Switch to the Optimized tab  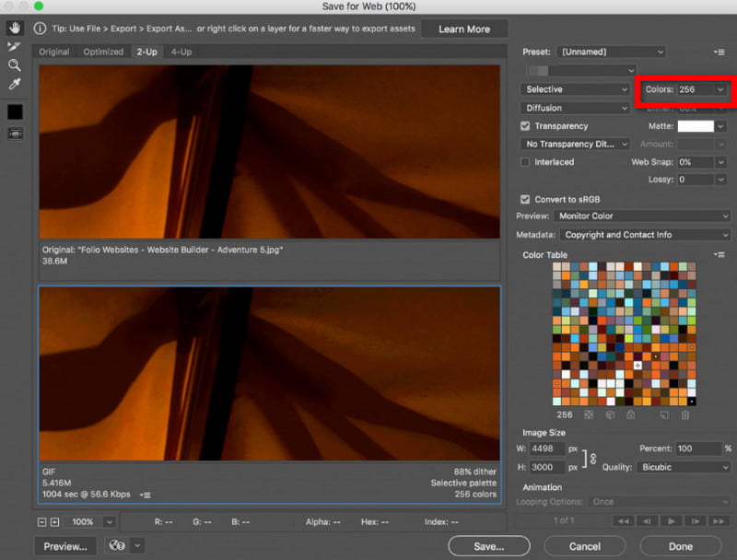tap(103, 52)
